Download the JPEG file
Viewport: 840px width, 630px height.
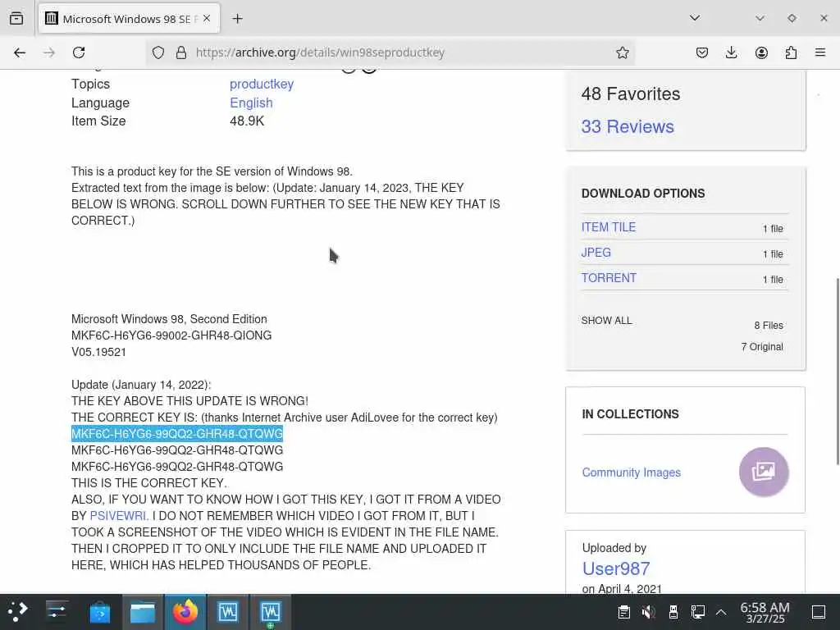(596, 253)
